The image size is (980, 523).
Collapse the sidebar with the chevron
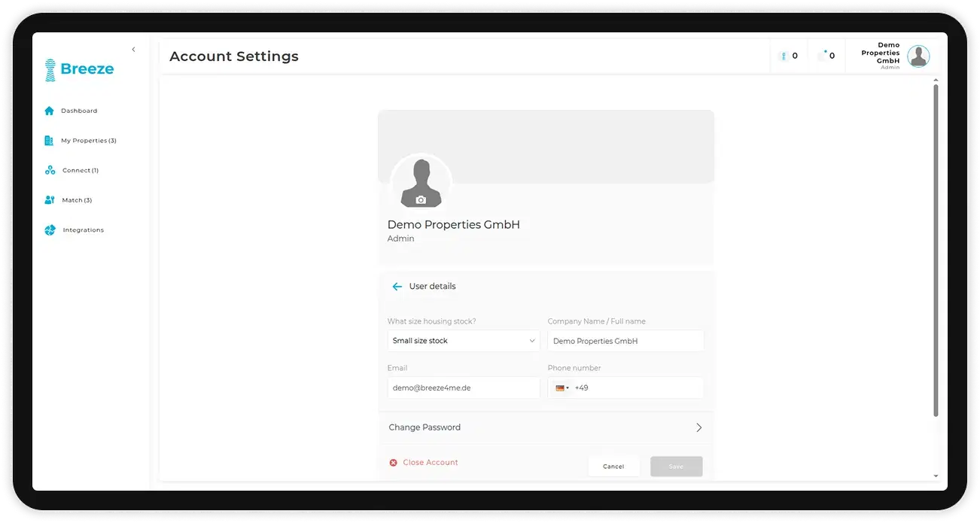coord(133,50)
